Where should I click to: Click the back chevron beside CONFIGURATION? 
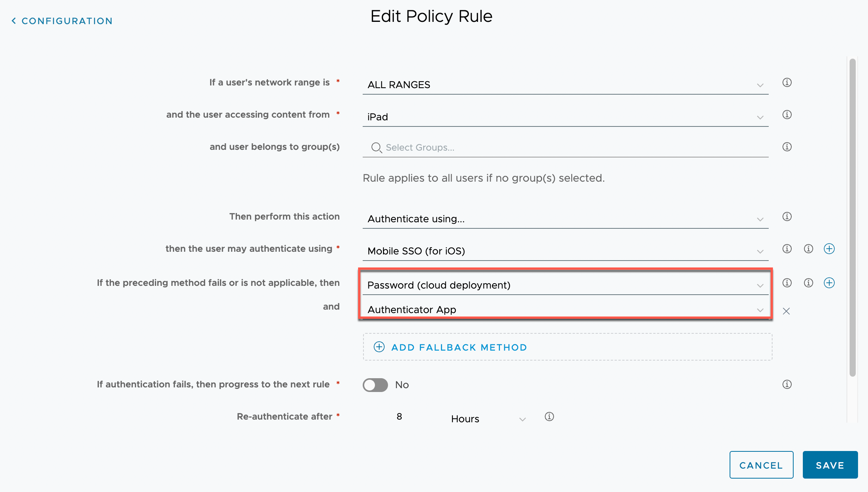coord(14,21)
